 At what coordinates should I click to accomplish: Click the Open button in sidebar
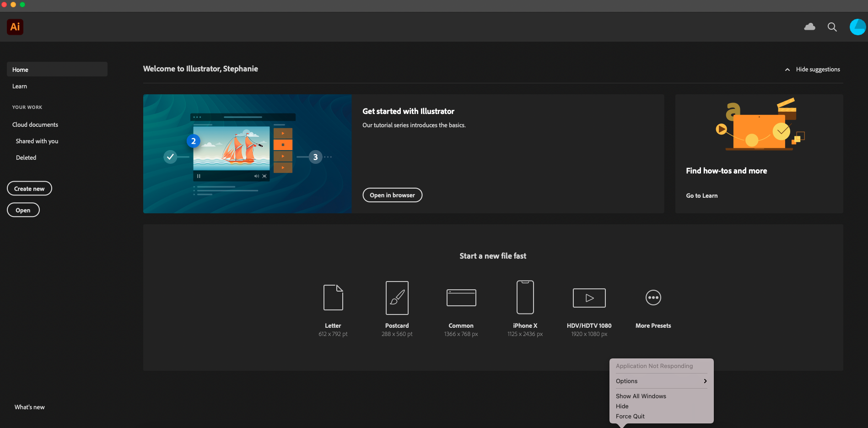click(23, 210)
